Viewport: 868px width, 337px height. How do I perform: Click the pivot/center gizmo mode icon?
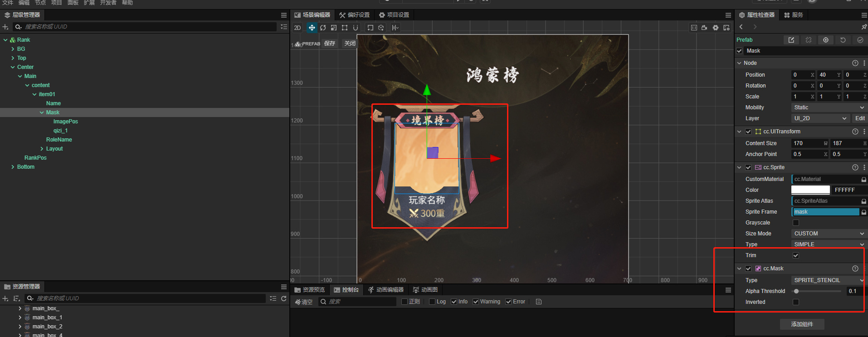[x=371, y=28]
